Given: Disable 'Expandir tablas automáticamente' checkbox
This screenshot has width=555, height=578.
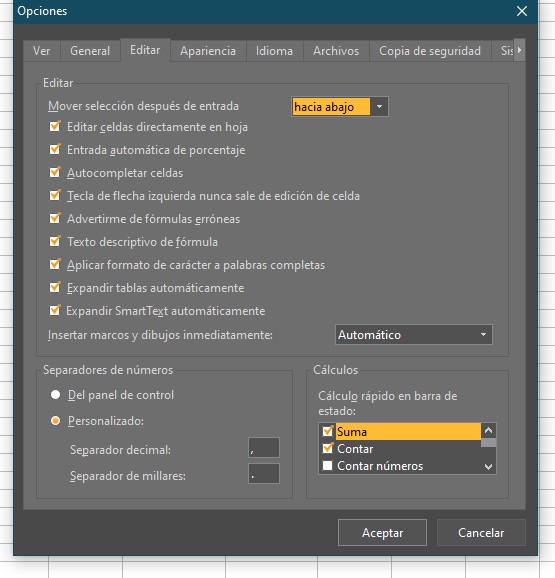Looking at the screenshot, I should (55, 287).
